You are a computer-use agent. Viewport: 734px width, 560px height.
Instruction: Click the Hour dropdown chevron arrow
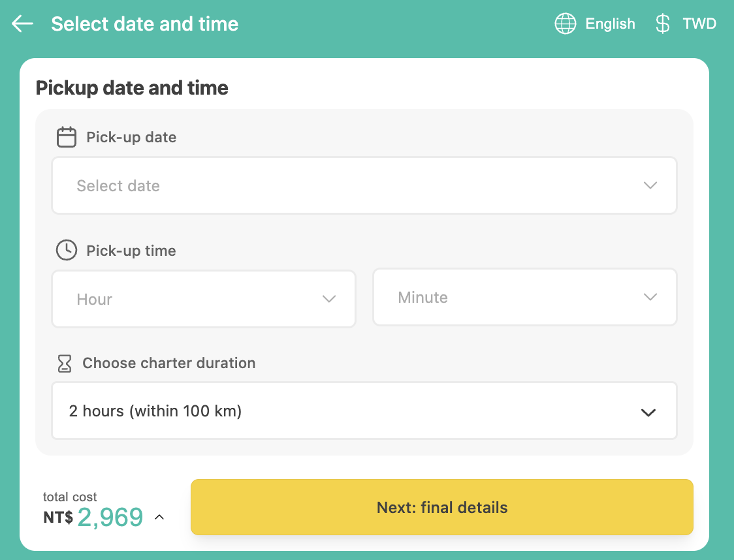coord(329,299)
